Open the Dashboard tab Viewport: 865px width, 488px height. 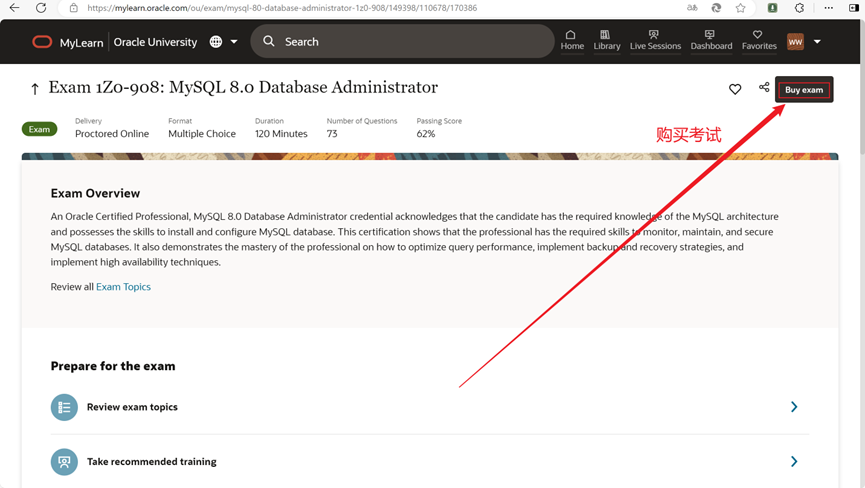tap(711, 40)
